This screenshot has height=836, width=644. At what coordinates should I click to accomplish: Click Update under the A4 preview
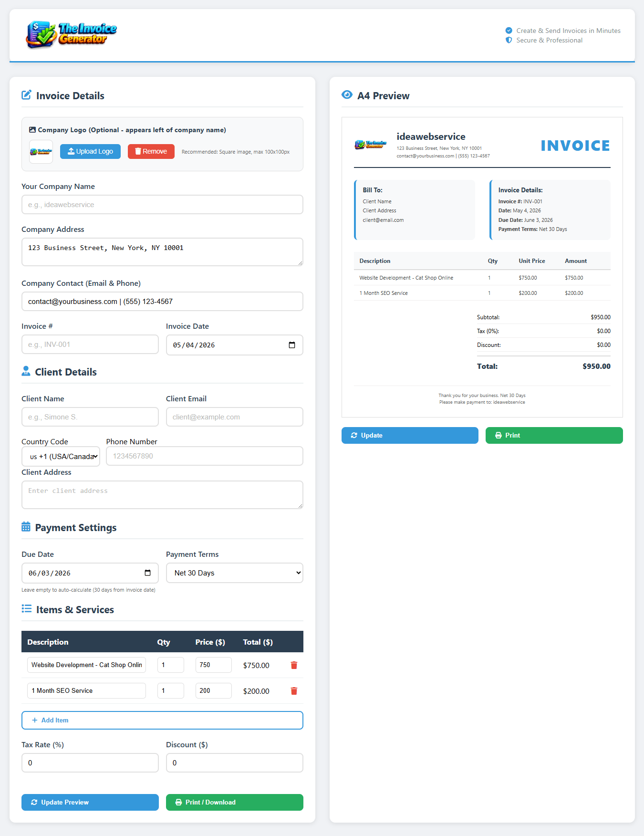pos(410,435)
